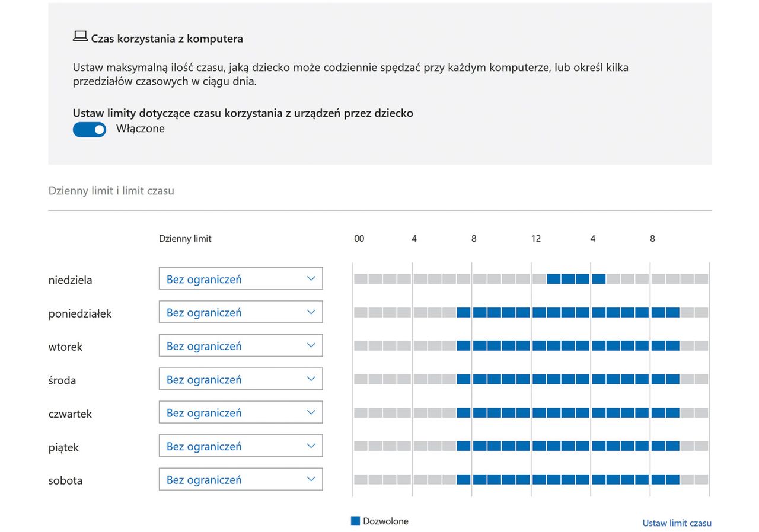Expand the wtorek daily limit dropdown
The image size is (759, 532).
241,345
